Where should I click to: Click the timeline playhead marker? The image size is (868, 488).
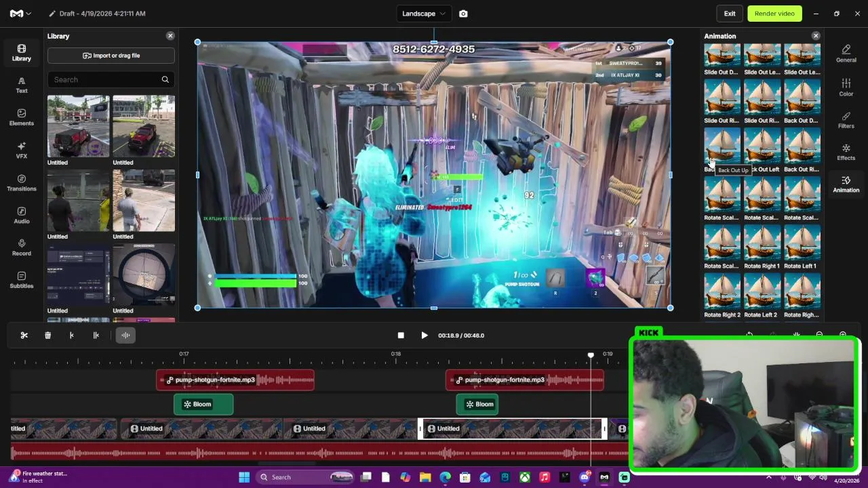[591, 355]
